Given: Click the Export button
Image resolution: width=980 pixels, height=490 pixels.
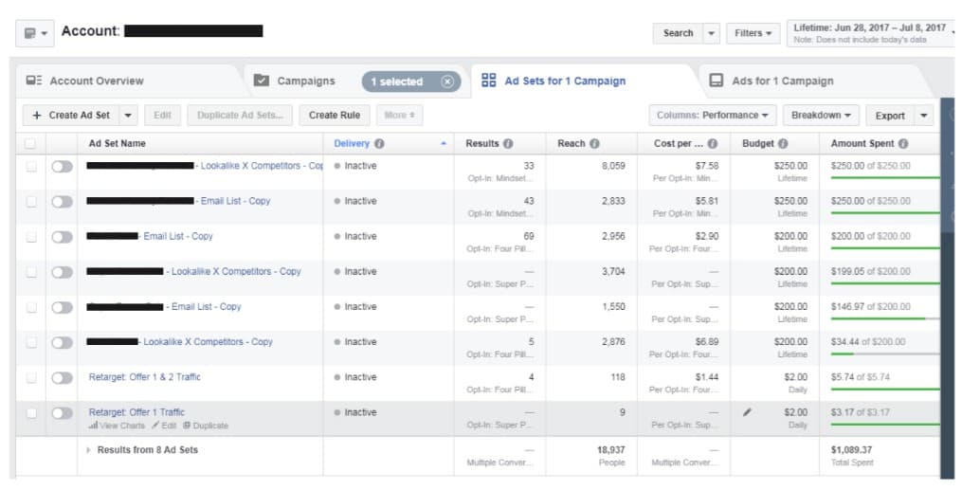Looking at the screenshot, I should click(x=890, y=116).
